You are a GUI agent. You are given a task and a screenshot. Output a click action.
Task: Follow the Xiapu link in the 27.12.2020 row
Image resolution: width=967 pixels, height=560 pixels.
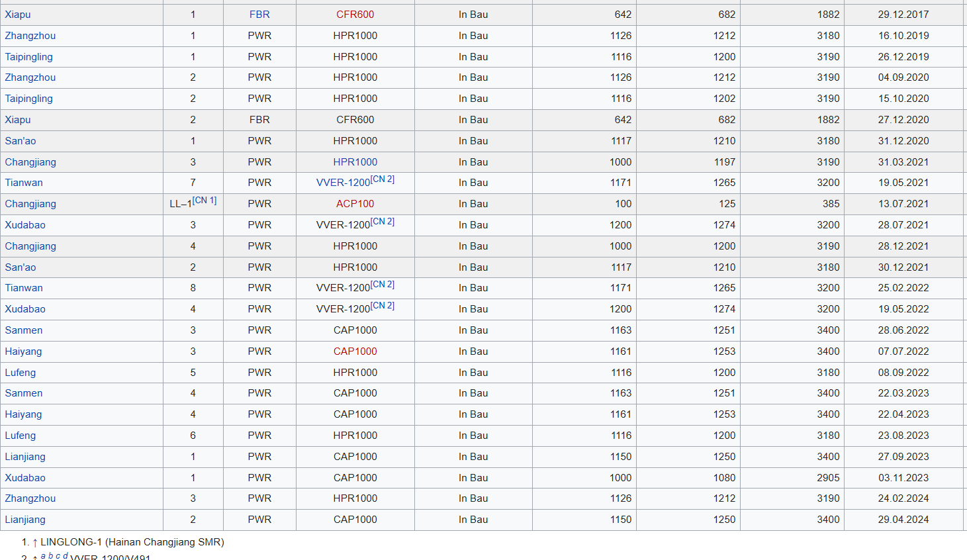(x=18, y=120)
